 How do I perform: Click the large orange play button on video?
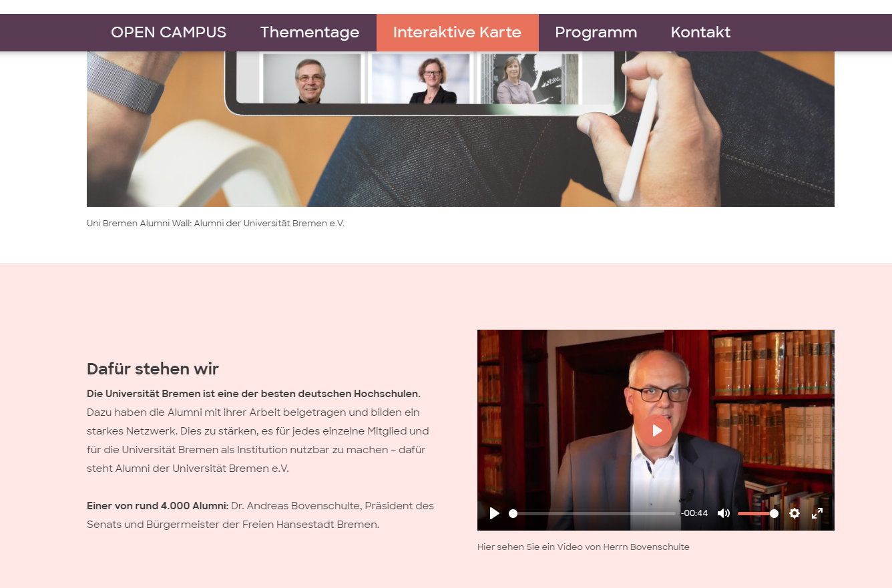click(657, 430)
